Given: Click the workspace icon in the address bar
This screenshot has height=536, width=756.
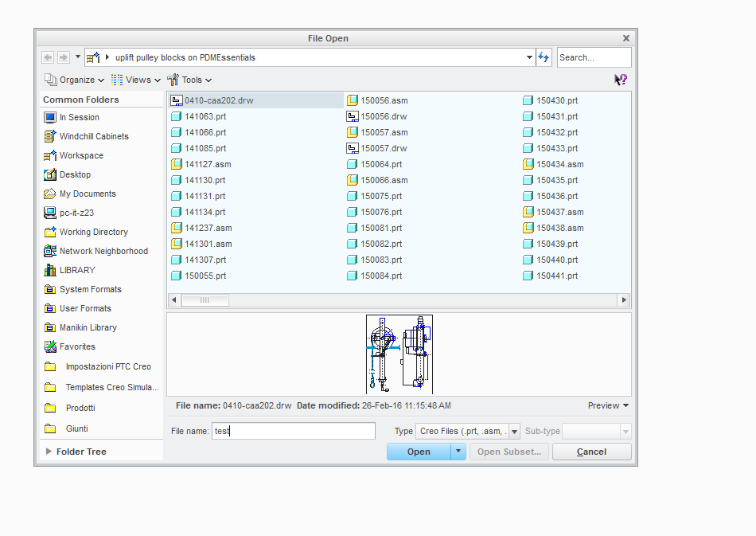Looking at the screenshot, I should click(93, 57).
